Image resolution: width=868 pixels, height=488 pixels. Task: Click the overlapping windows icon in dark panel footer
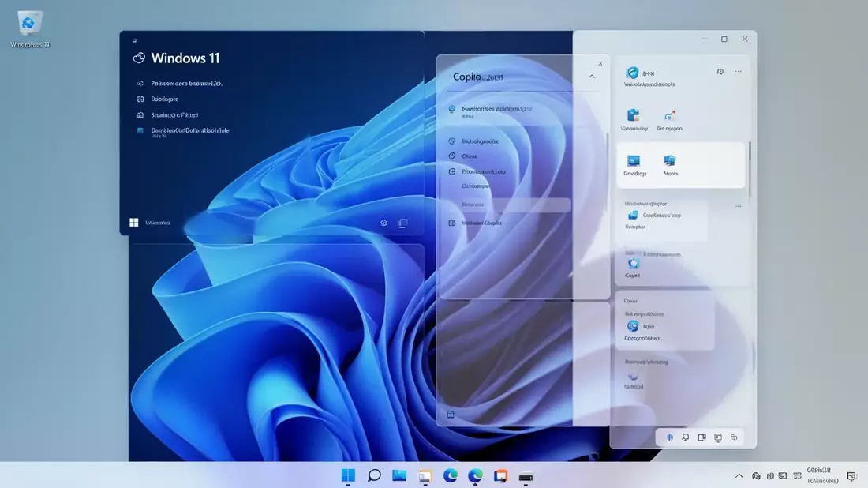tap(402, 223)
